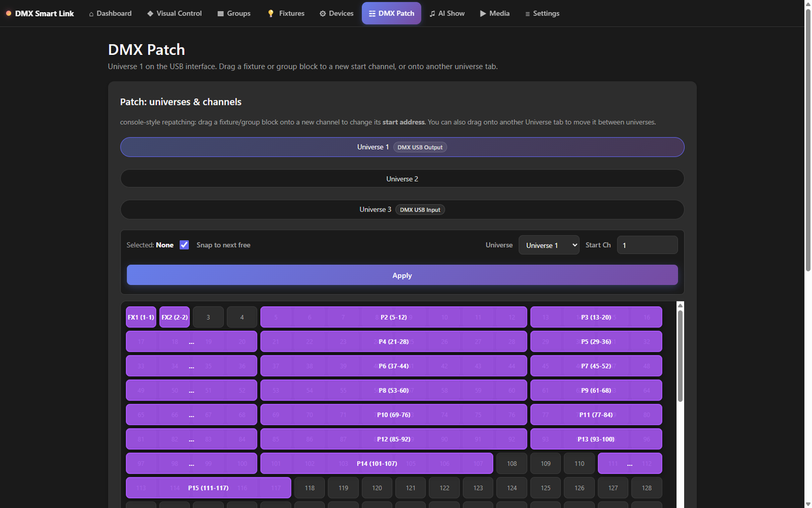Select free channel 3 cell
This screenshot has width=812, height=508.
coord(208,317)
